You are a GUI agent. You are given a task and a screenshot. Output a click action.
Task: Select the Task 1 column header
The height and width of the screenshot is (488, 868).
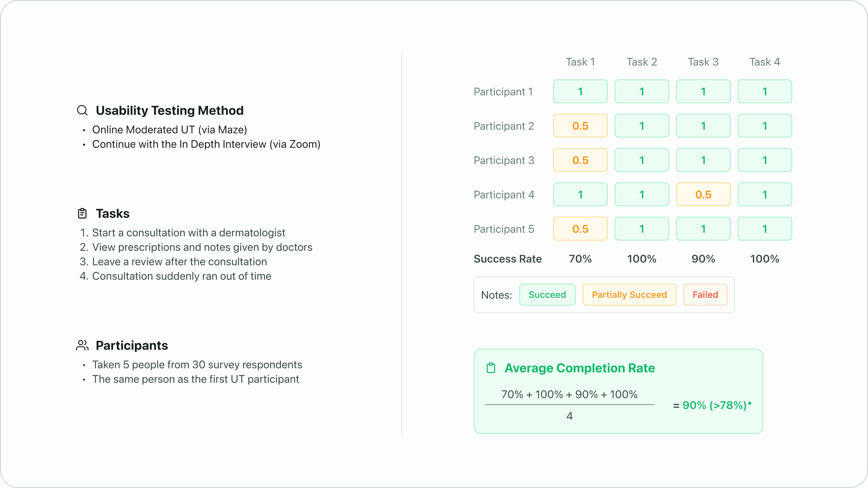click(580, 62)
